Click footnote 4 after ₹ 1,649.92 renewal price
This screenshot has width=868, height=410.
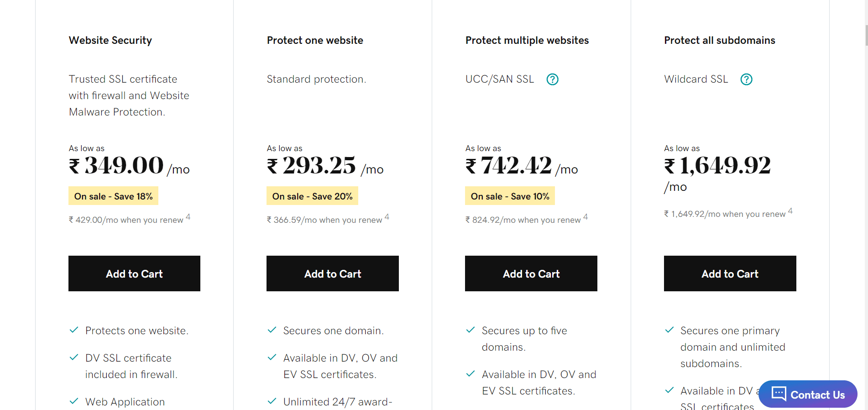tap(790, 211)
